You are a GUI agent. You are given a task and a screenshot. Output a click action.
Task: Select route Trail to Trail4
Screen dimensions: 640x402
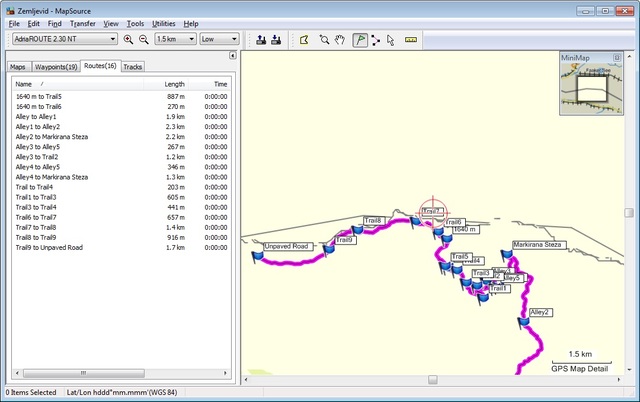coord(121,187)
